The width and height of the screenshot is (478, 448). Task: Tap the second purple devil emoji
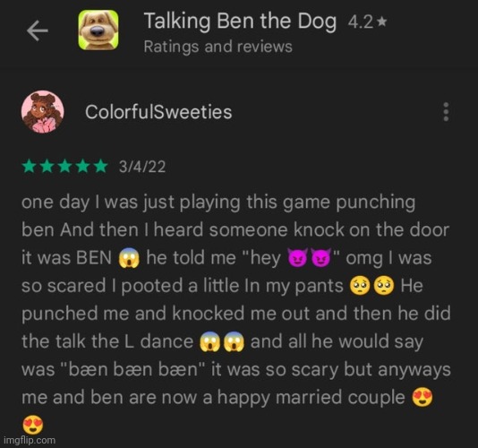pos(320,258)
